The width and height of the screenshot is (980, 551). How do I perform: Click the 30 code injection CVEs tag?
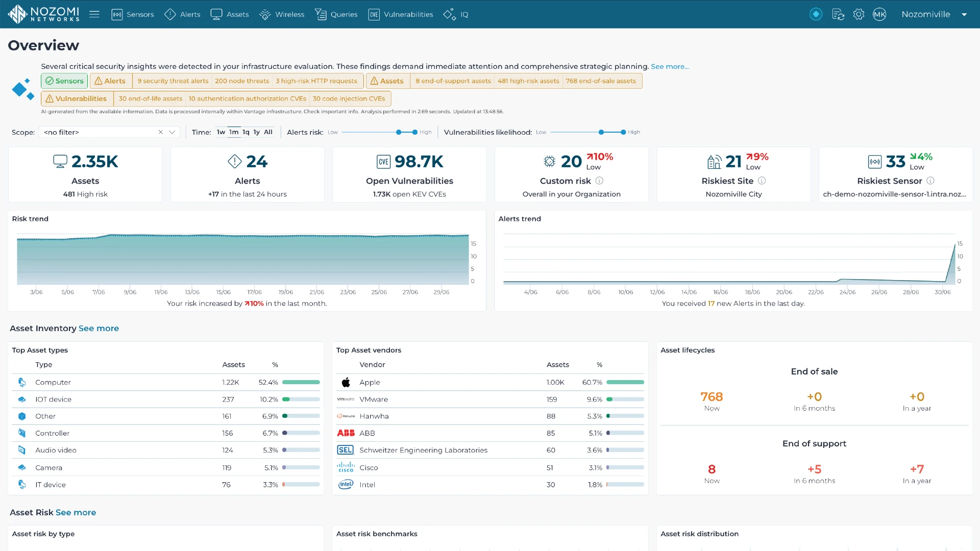[349, 98]
